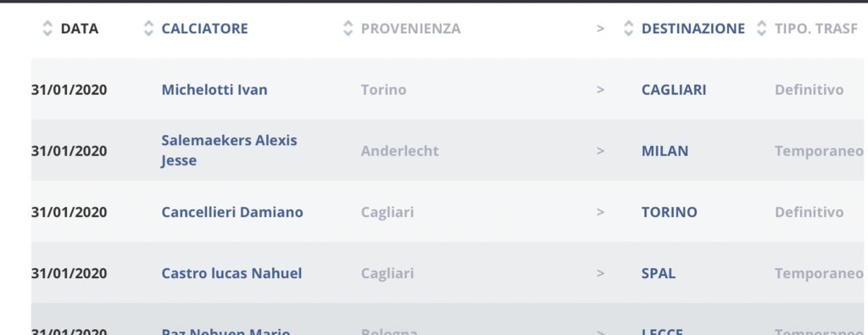Open destination club MILAN

coord(665,151)
